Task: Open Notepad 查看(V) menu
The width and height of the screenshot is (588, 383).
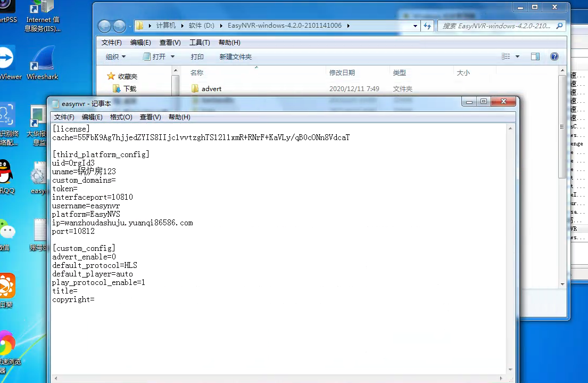Action: [x=151, y=117]
